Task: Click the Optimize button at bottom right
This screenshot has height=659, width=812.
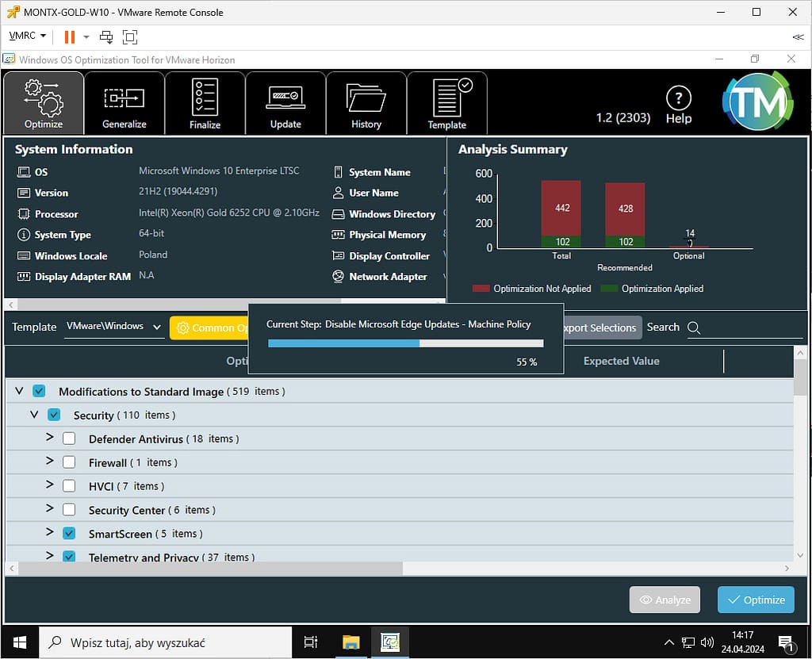Action: pyautogui.click(x=756, y=600)
